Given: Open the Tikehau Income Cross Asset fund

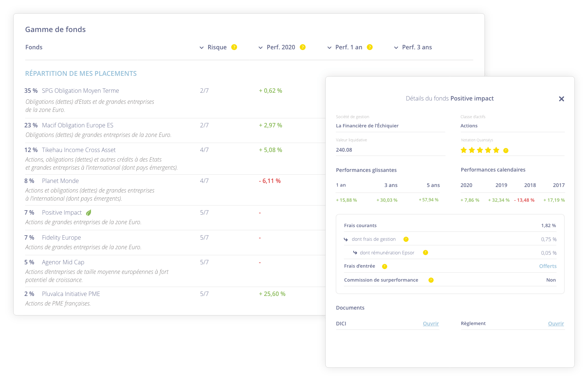Looking at the screenshot, I should click(79, 150).
